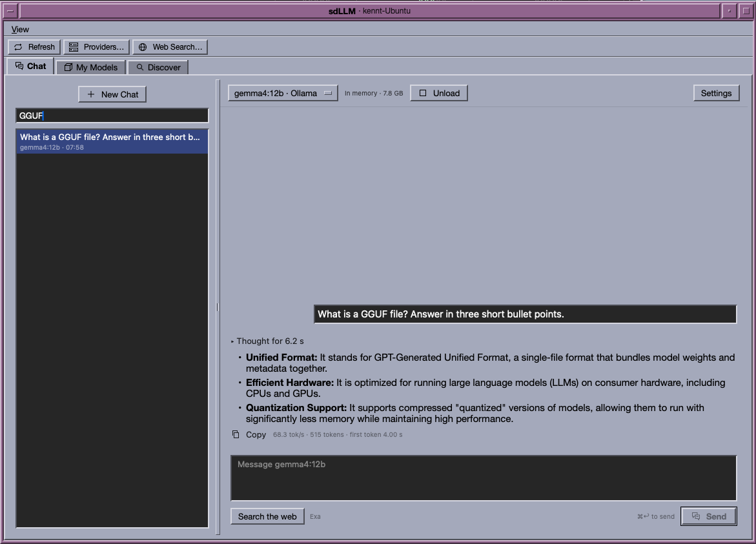Click the Message gemma4:12b input box
The image size is (756, 544).
[x=484, y=478]
